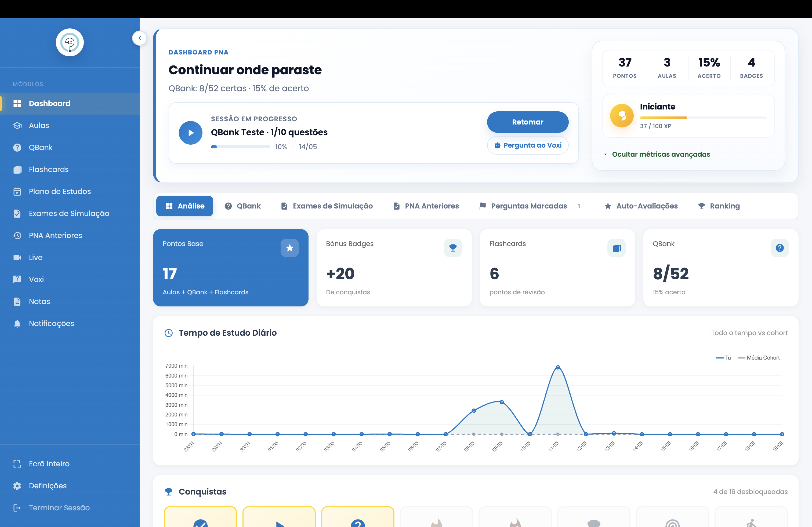Click the 11/05 peak data point in chart

click(x=557, y=367)
